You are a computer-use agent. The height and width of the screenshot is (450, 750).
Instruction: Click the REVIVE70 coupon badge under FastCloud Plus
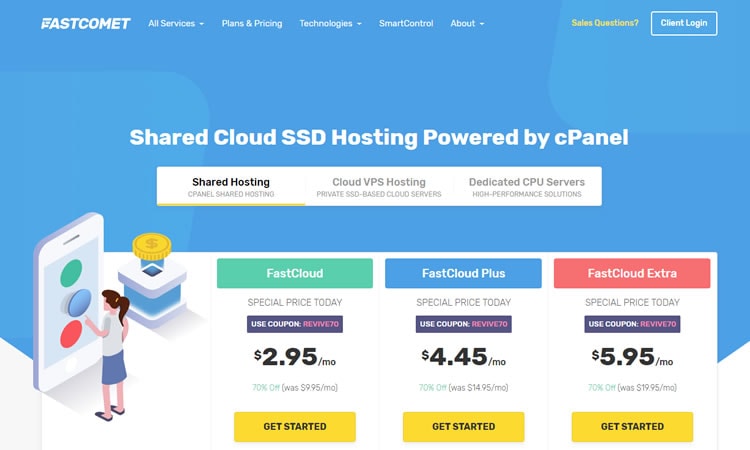(x=463, y=324)
